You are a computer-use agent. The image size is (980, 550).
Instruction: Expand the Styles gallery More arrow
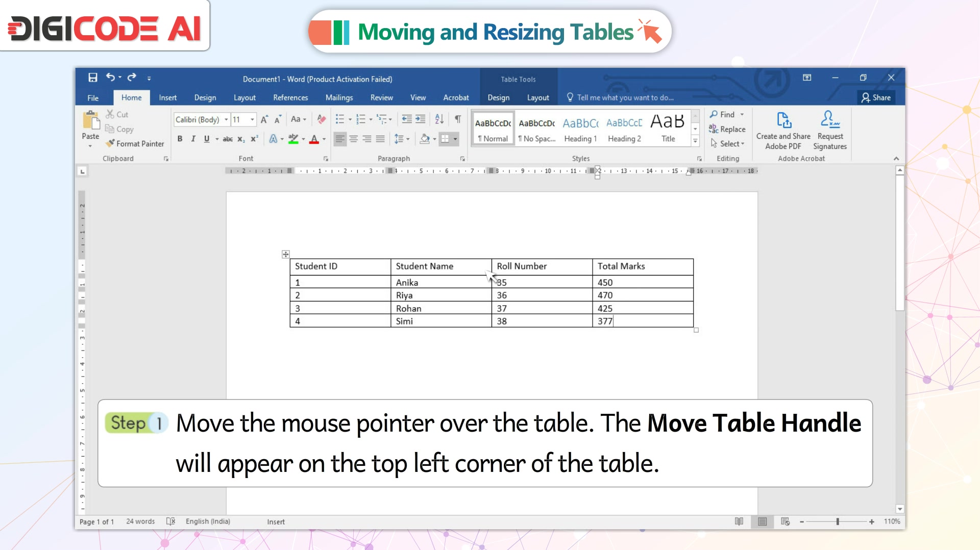[695, 140]
